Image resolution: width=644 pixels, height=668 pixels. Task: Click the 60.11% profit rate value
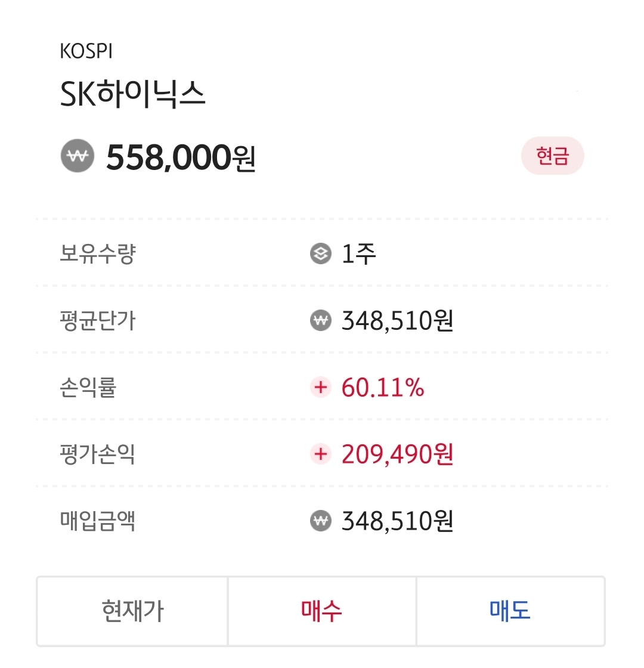click(x=383, y=388)
